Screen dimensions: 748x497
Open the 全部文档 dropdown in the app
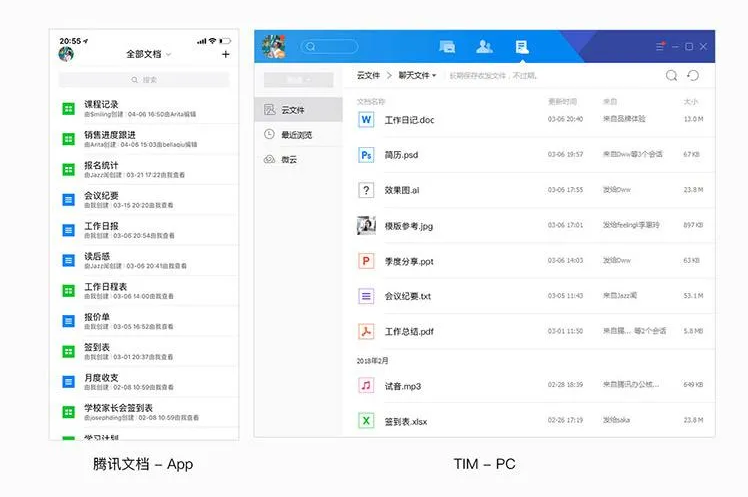tap(148, 54)
